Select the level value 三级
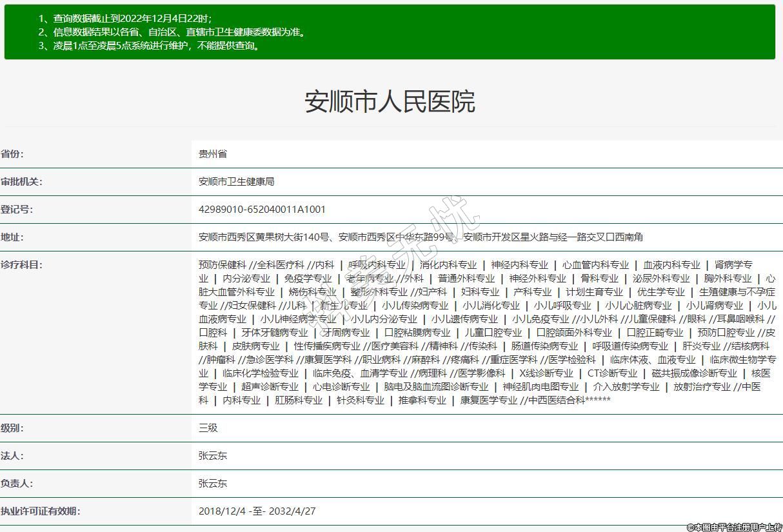The image size is (783, 532). [208, 428]
